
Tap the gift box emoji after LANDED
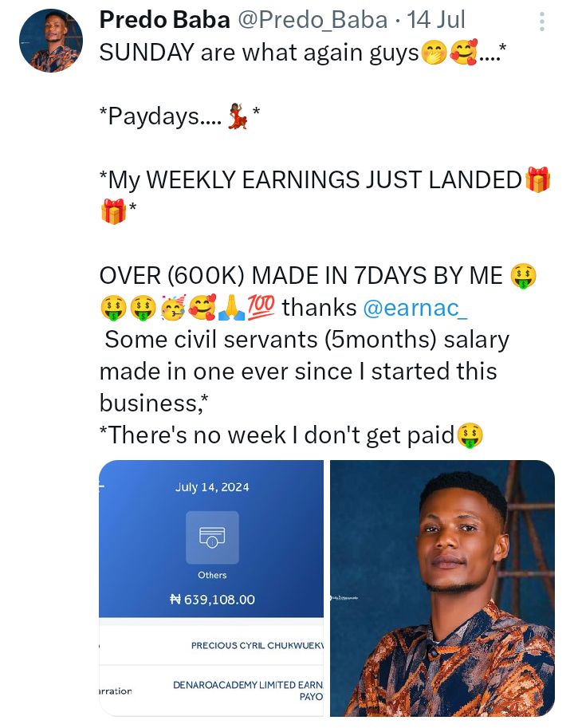(x=538, y=179)
